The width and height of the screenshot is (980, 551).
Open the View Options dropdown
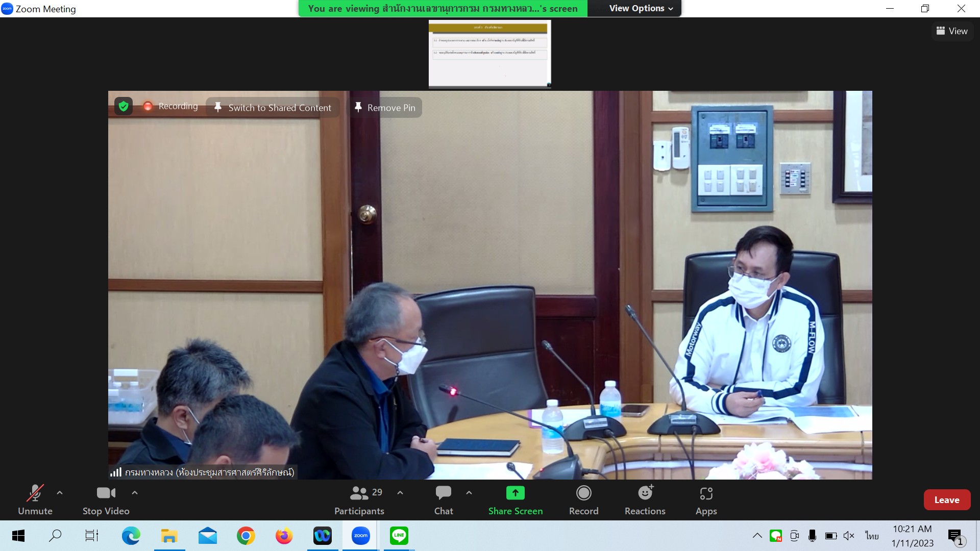coord(641,8)
